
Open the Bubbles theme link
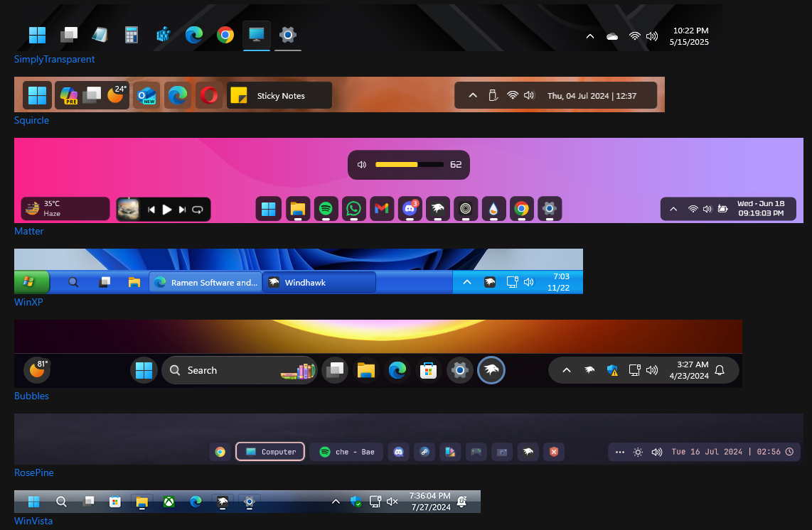tap(31, 396)
